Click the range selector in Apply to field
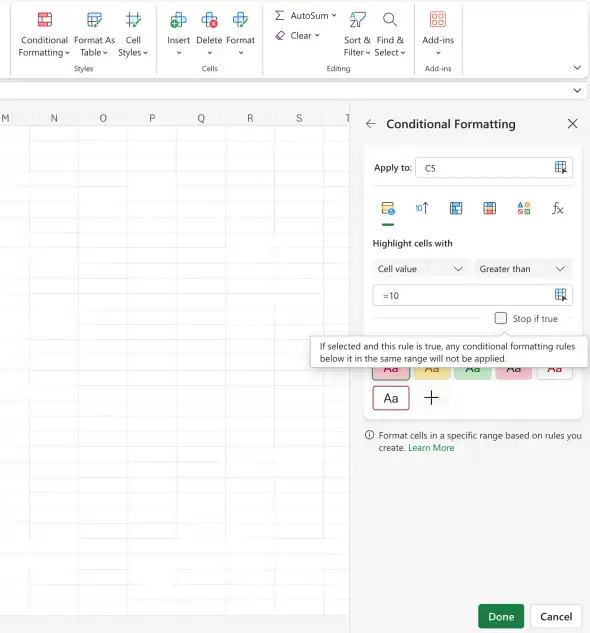This screenshot has width=590, height=633. tap(561, 167)
